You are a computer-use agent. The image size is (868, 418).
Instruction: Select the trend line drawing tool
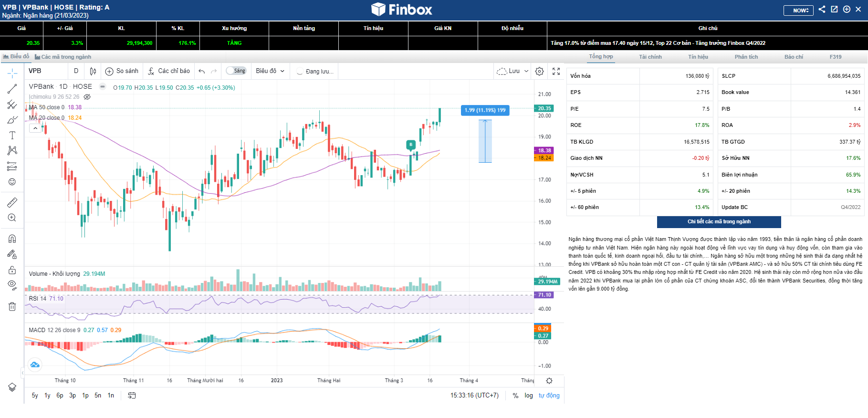pos(12,89)
